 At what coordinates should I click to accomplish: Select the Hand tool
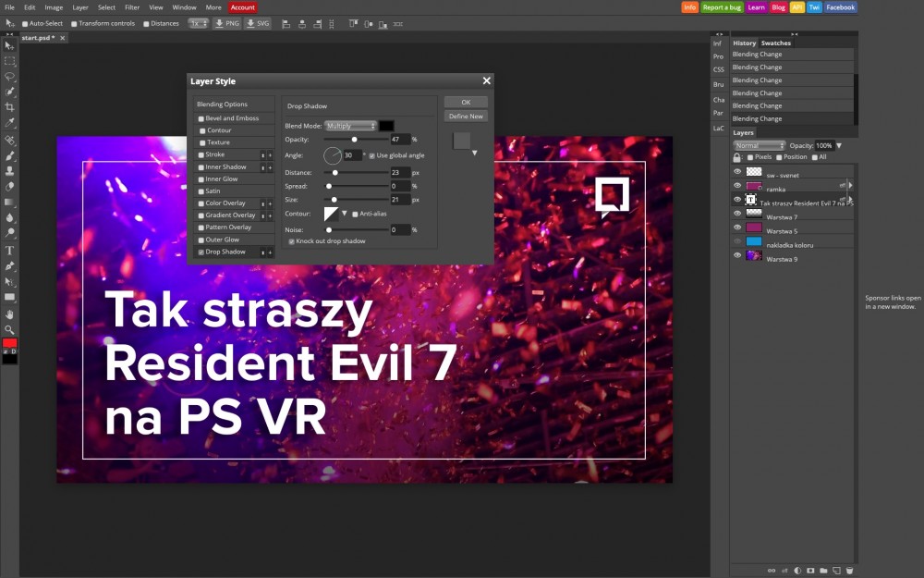pos(9,314)
